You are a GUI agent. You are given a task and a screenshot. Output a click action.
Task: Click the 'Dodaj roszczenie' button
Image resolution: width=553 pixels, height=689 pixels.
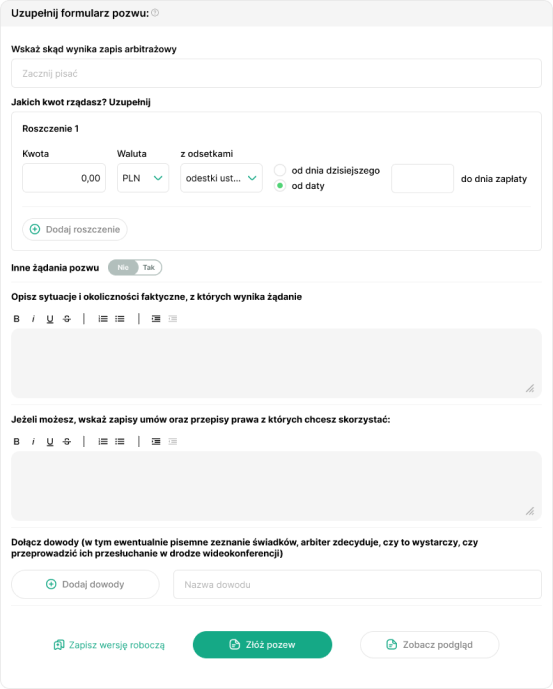click(75, 229)
